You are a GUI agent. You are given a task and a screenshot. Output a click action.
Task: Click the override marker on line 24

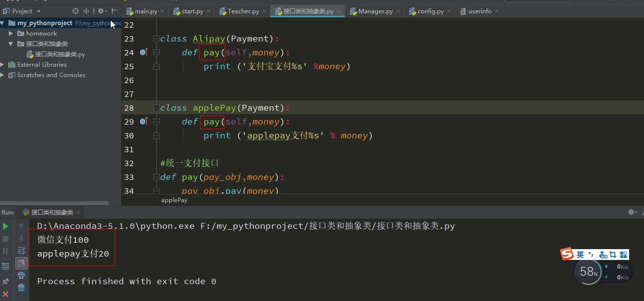coord(144,52)
